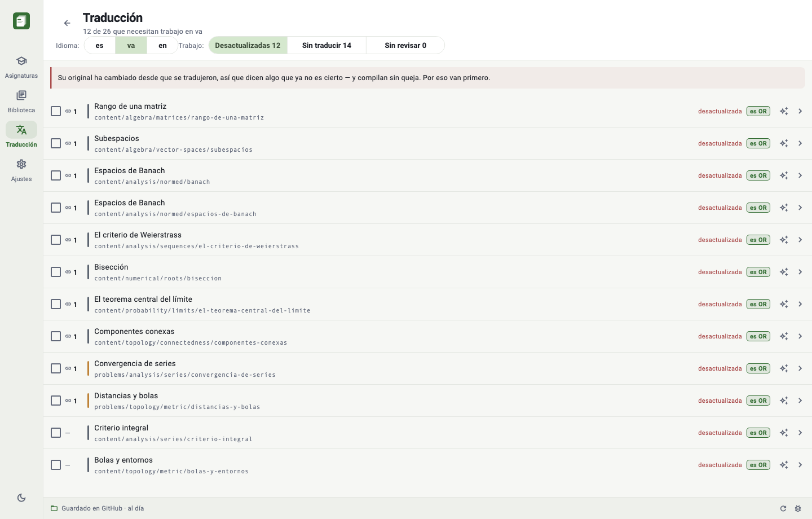Select the es language tab
812x519 pixels.
coord(100,45)
